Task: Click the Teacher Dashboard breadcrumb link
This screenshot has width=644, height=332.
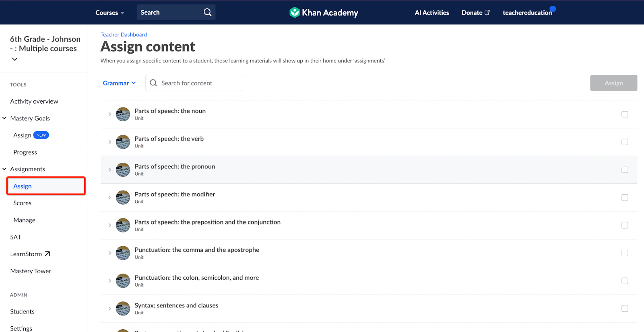Action: click(x=124, y=35)
